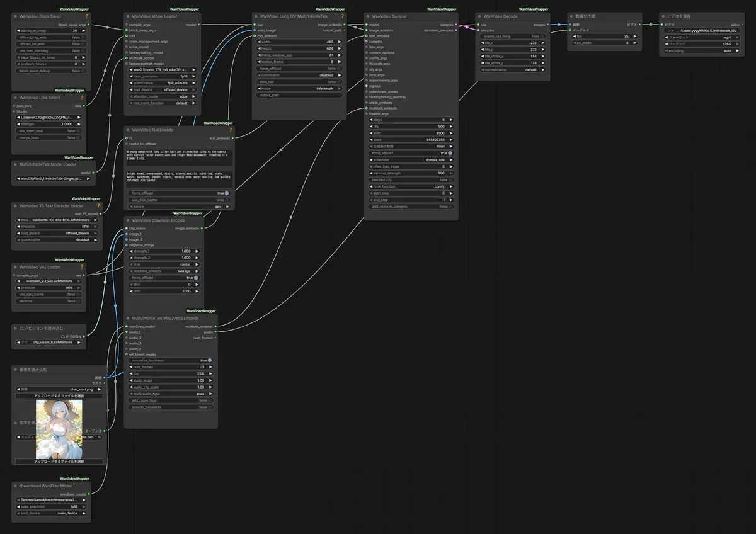Toggle tiled_vae in Long I2V node
This screenshot has height=534, width=756.
pos(299,82)
